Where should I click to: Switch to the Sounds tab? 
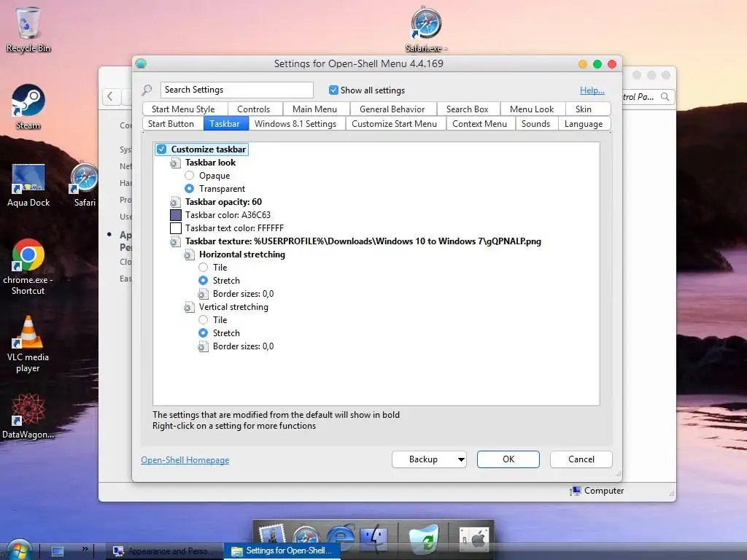tap(536, 124)
